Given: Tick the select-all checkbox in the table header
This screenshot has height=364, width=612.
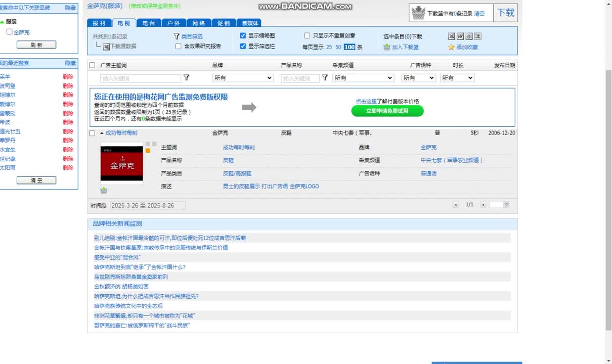Looking at the screenshot, I should pos(92,65).
